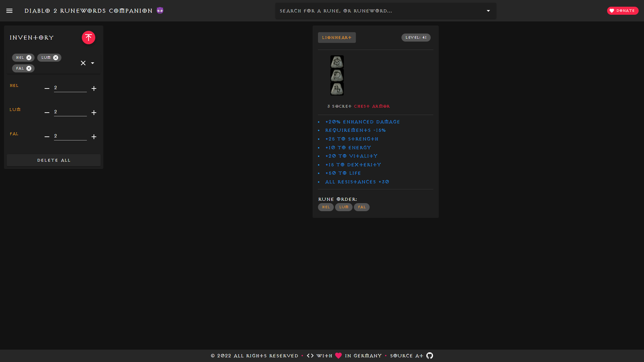Remove the Lum rune chip
This screenshot has width=644, height=362.
[x=56, y=58]
